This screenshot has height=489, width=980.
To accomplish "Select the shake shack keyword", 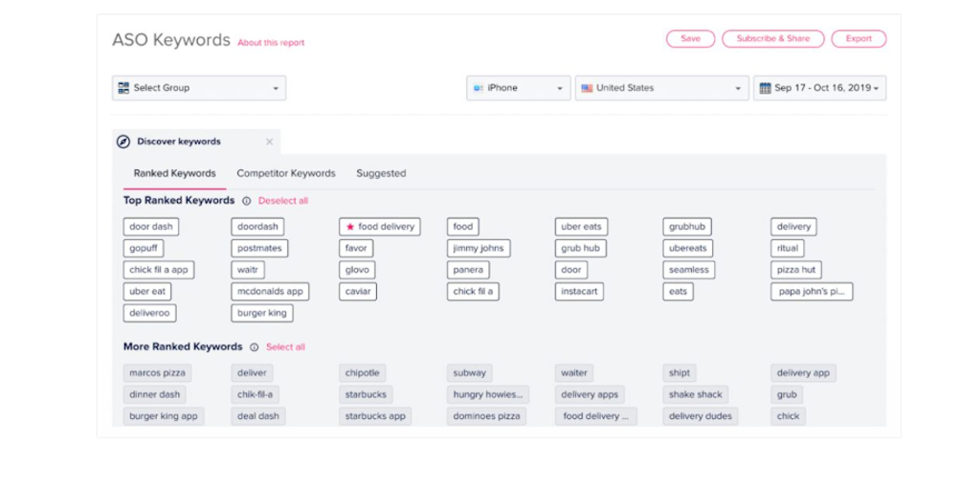I will click(x=696, y=395).
